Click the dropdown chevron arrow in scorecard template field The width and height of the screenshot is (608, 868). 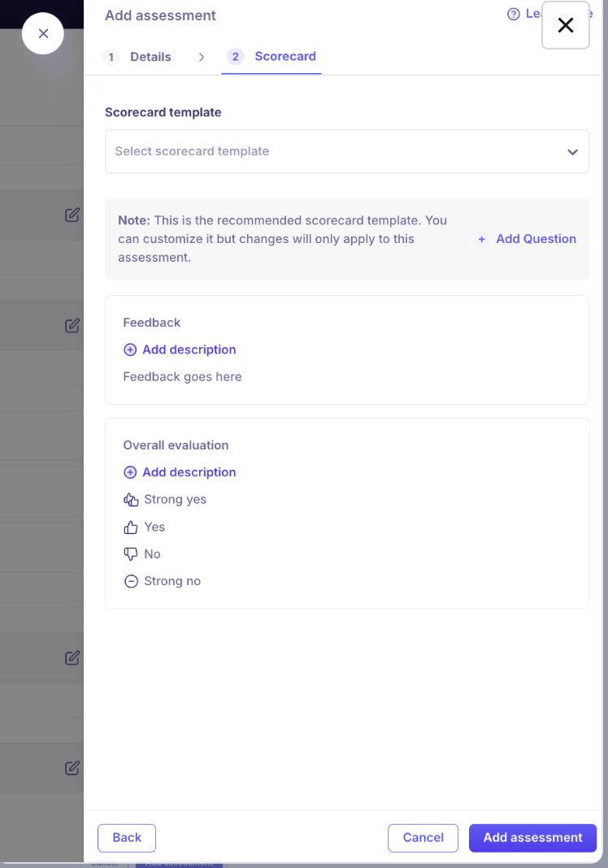pyautogui.click(x=572, y=152)
